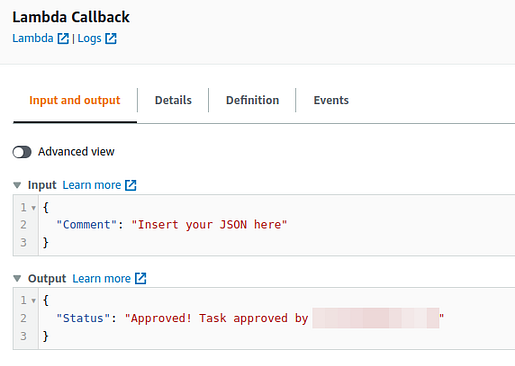Open the Events tab
Screen dimensions: 515x366
pyautogui.click(x=331, y=100)
